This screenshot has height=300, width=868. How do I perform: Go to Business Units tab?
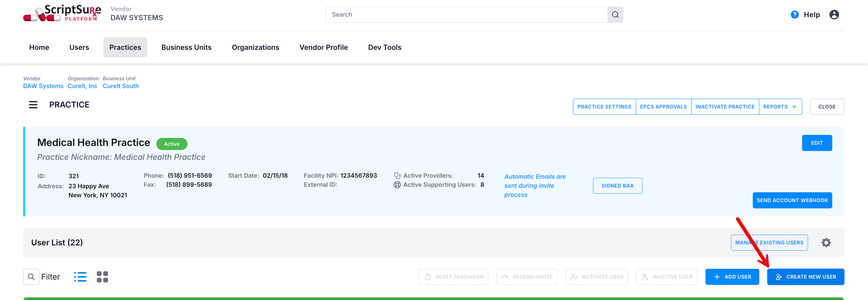coord(186,47)
